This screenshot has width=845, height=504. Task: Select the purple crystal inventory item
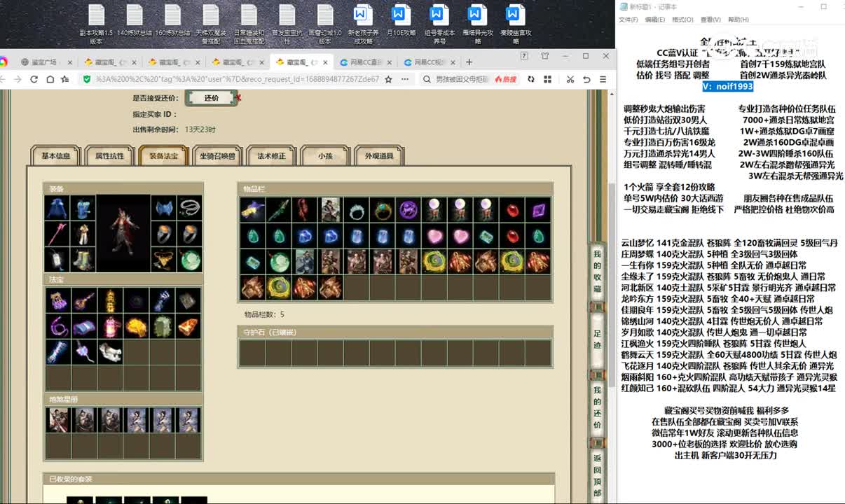point(537,209)
